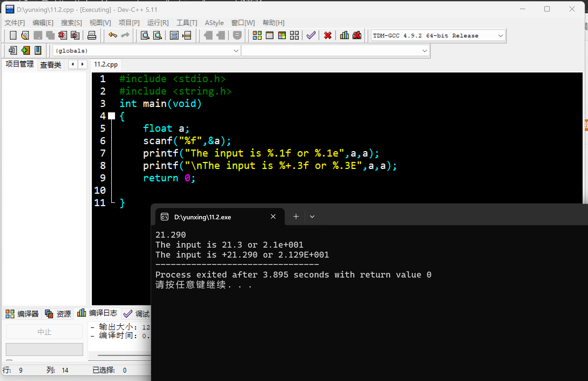588x381 pixels.
Task: Toggle the bookmark icon in second toolbar
Action: coord(38,50)
